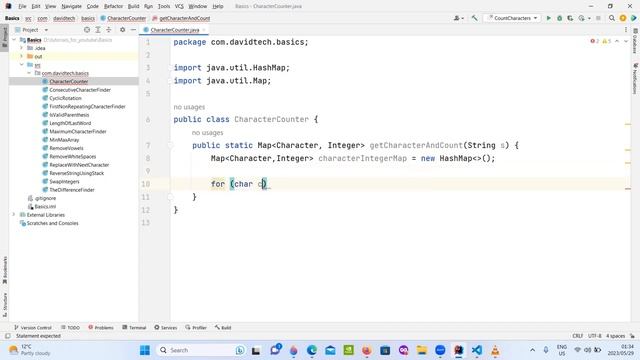Viewport: 640px width, 360px height.
Task: Open Visual Studio Code from taskbar
Action: point(476,350)
